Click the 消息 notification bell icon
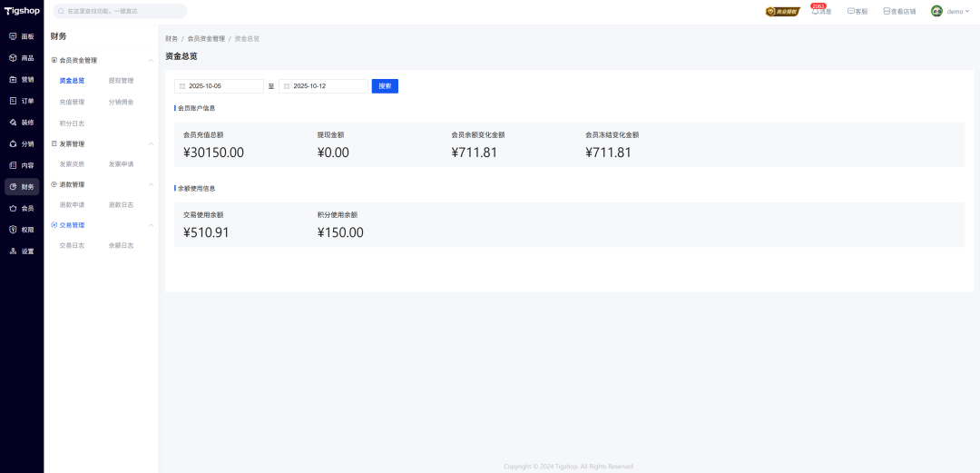The image size is (980, 473). [816, 11]
